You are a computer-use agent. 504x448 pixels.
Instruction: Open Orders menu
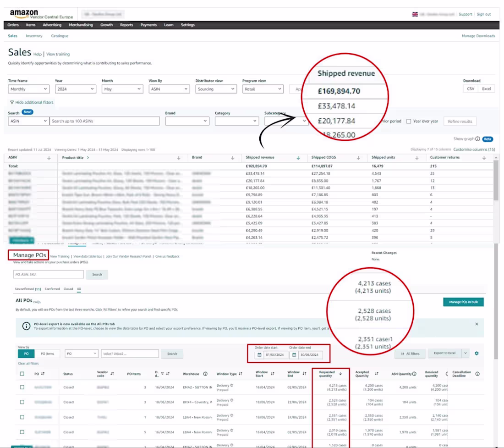tap(13, 25)
